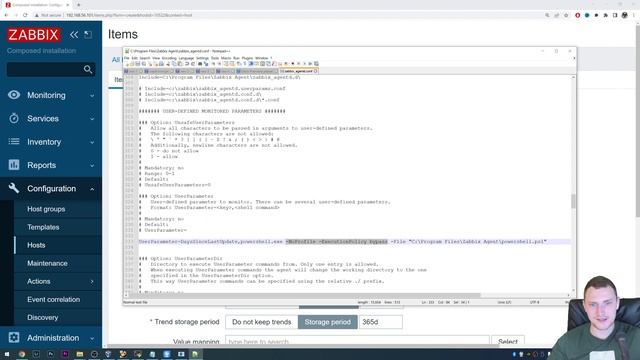Open Photoshop from the taskbar
This screenshot has width=640, height=360.
tap(51, 354)
